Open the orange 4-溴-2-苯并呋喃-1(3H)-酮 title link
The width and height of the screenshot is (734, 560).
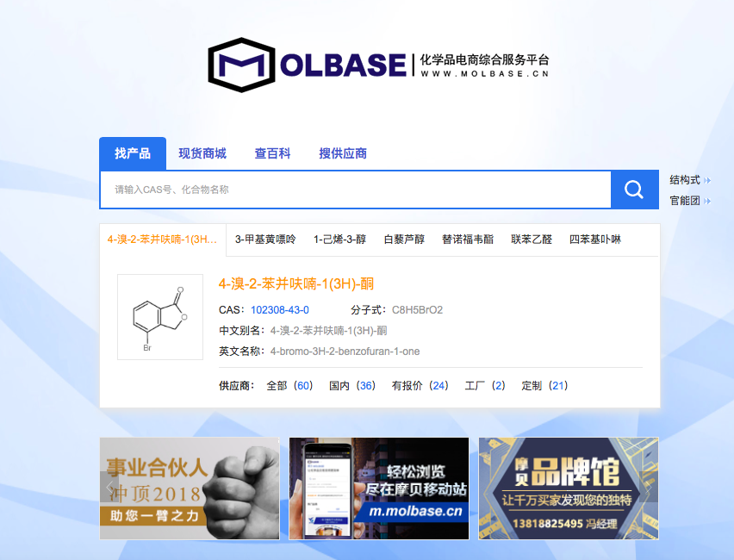point(296,283)
